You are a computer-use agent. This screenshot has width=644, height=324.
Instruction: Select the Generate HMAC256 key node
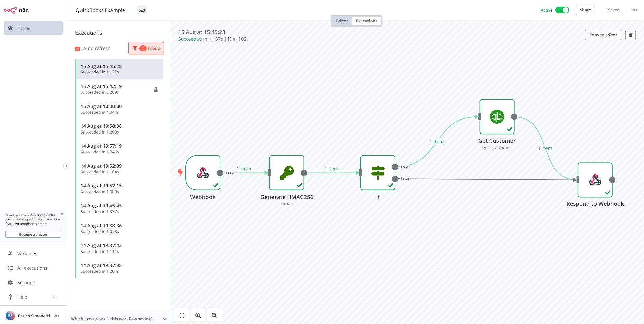click(x=287, y=173)
